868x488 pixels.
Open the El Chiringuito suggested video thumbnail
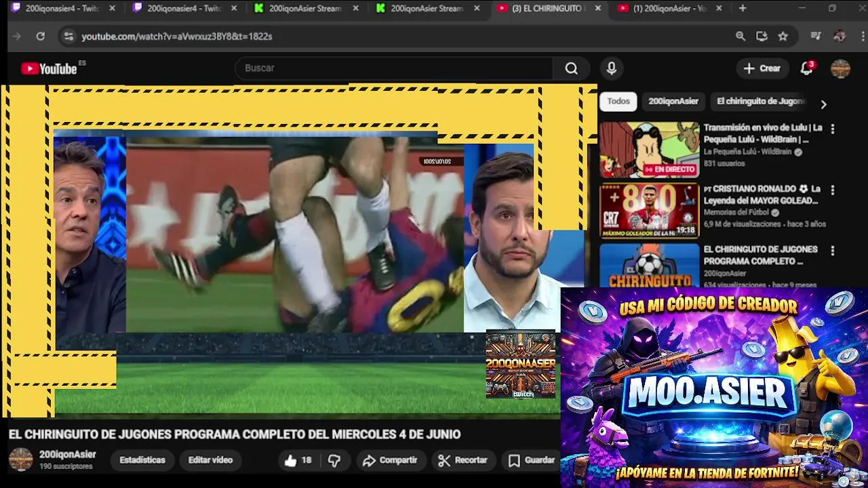tap(649, 266)
